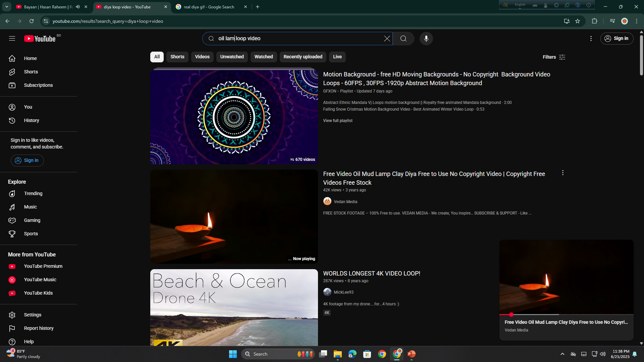Viewport: 644px width, 362px height.
Task: Select diya loop video YouTube tab
Action: point(127,7)
